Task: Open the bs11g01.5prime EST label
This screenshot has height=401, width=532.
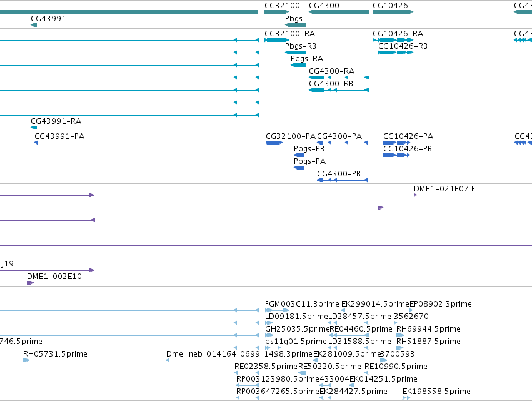Action: pyautogui.click(x=296, y=342)
